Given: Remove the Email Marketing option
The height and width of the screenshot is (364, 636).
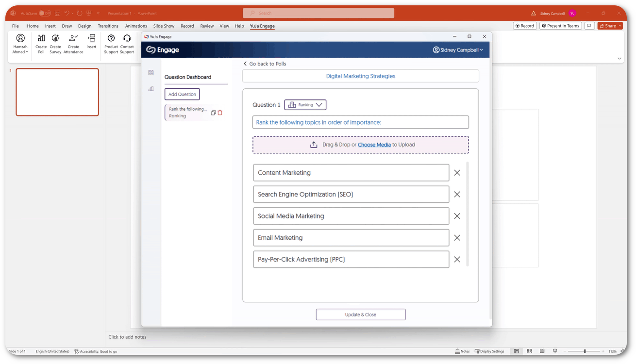Looking at the screenshot, I should pos(457,238).
